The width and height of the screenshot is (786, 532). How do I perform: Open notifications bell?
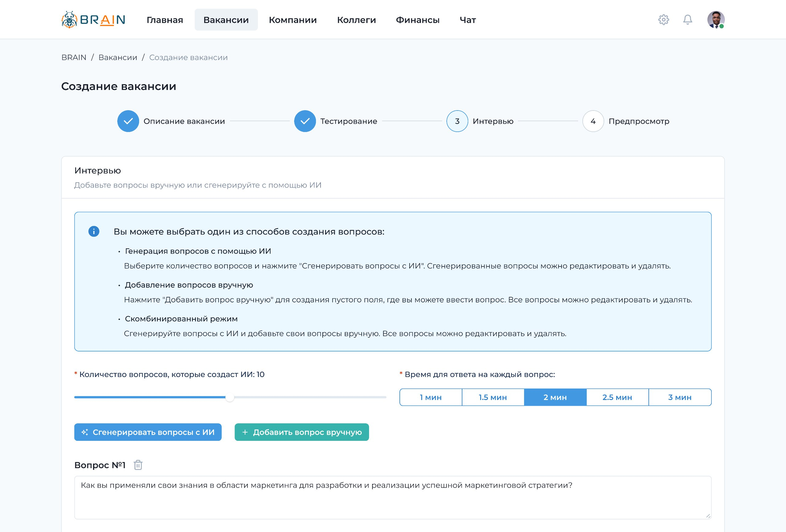tap(687, 20)
